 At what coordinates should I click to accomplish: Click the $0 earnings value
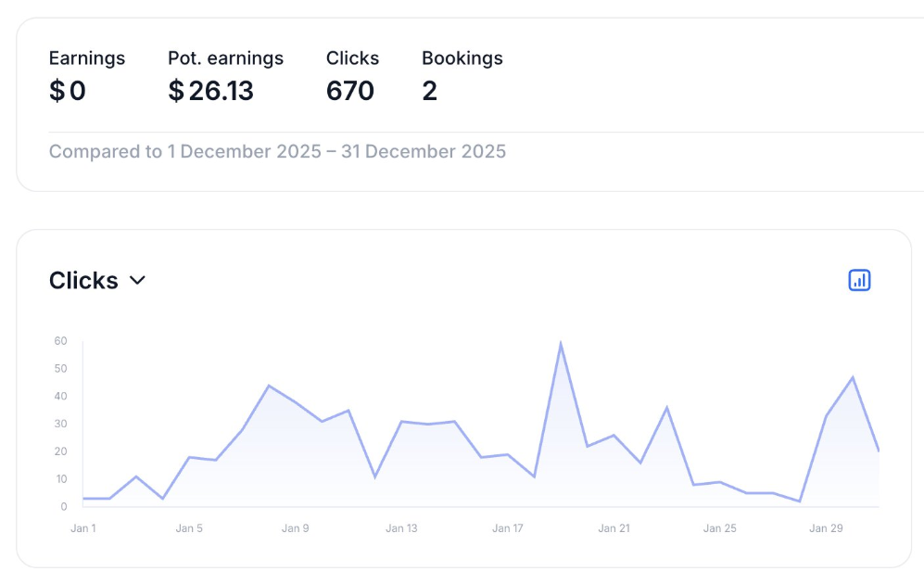pos(68,91)
